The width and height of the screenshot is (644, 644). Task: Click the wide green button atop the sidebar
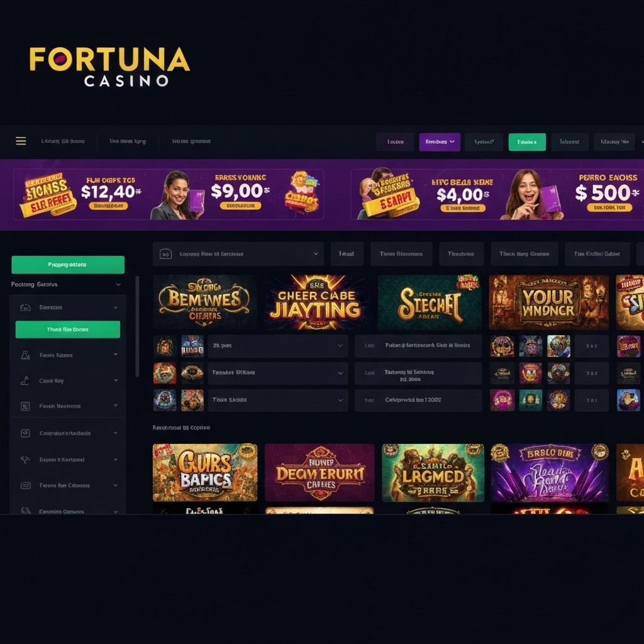tap(68, 265)
